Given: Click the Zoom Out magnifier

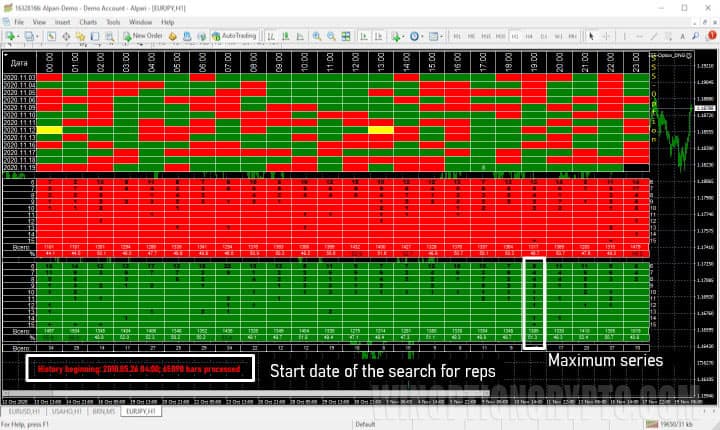Looking at the screenshot, I should pyautogui.click(x=331, y=35).
